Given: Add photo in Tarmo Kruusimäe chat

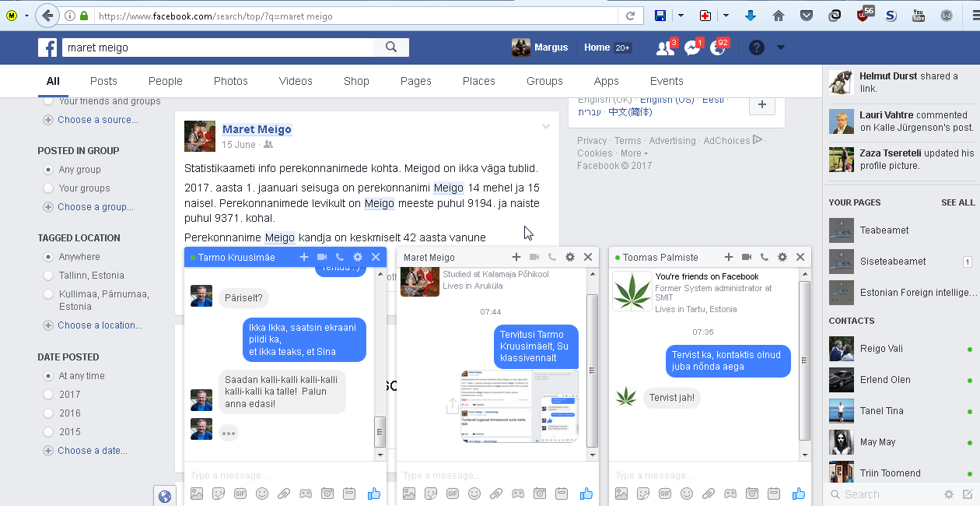Looking at the screenshot, I should (x=197, y=494).
